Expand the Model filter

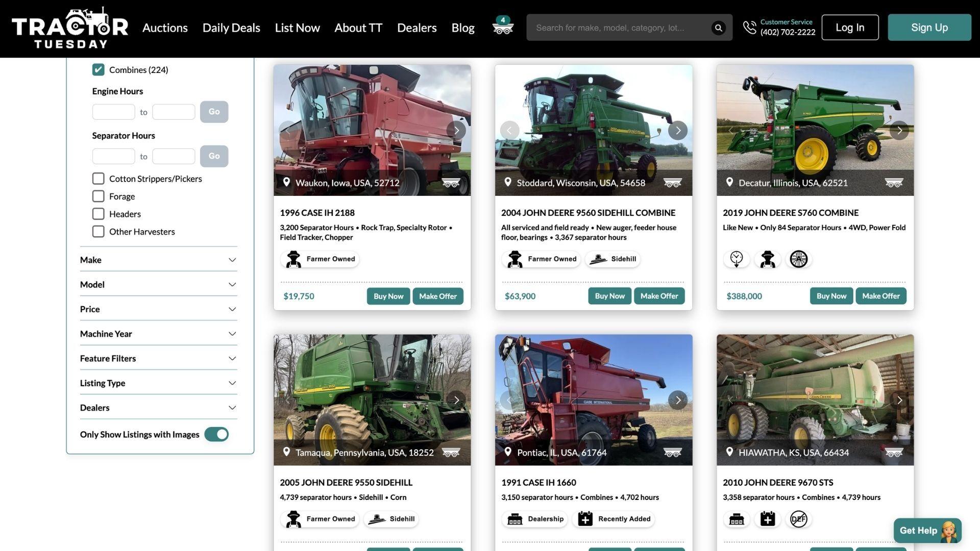158,285
